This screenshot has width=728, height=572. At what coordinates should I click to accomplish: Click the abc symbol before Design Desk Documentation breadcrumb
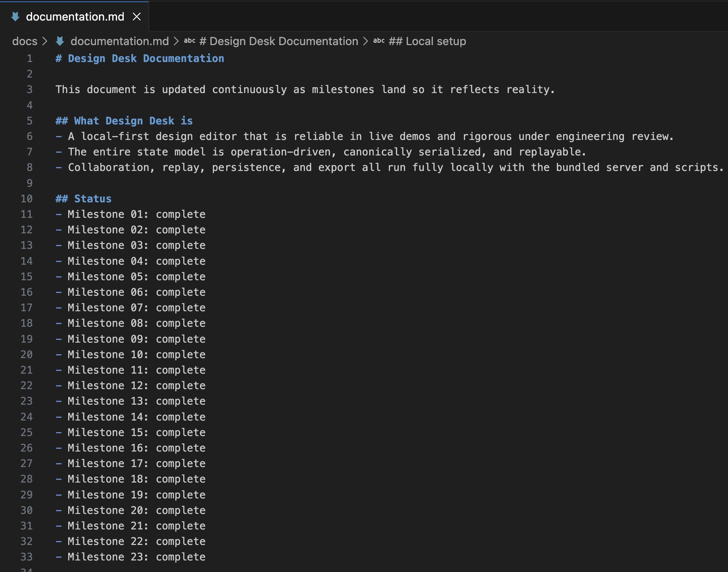(189, 41)
